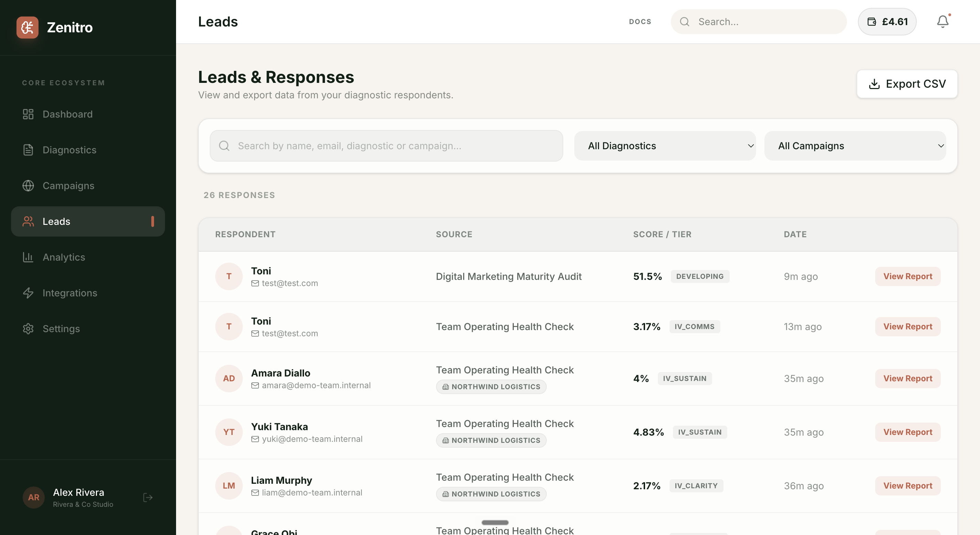
Task: Click the Settings gear icon
Action: coord(28,329)
